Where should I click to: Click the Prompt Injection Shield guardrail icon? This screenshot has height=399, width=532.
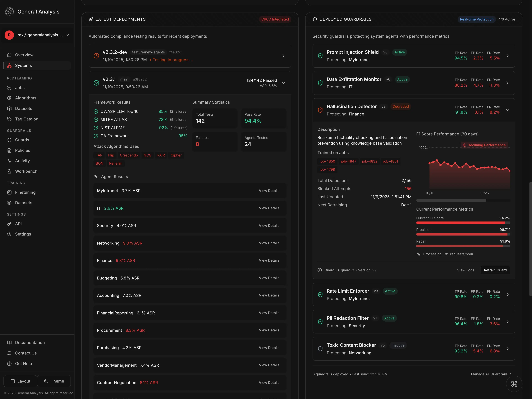[320, 56]
